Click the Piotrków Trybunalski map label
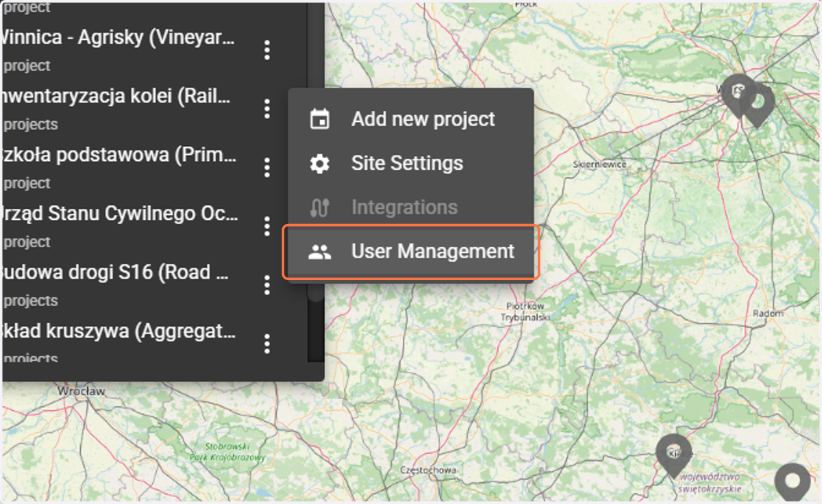This screenshot has width=822, height=504. coord(525,311)
